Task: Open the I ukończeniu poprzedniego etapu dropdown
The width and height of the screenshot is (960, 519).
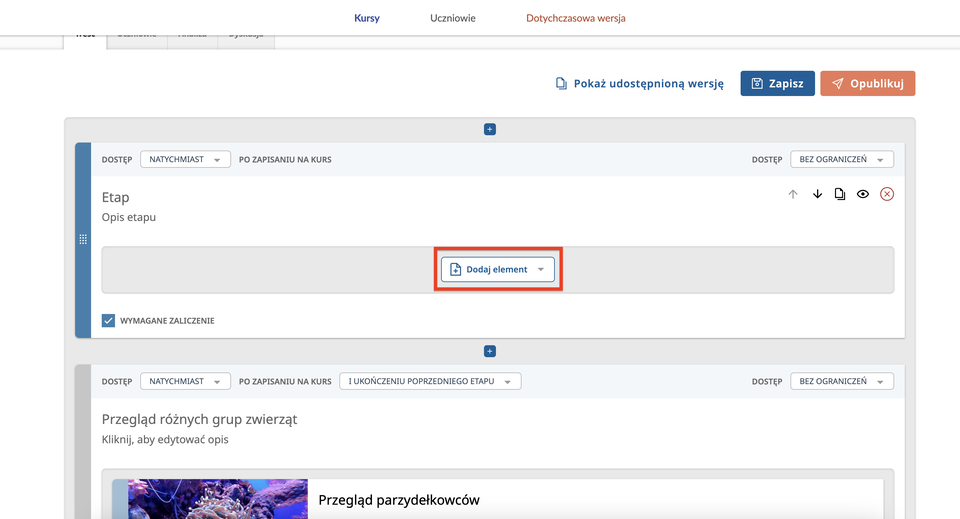Action: click(429, 381)
